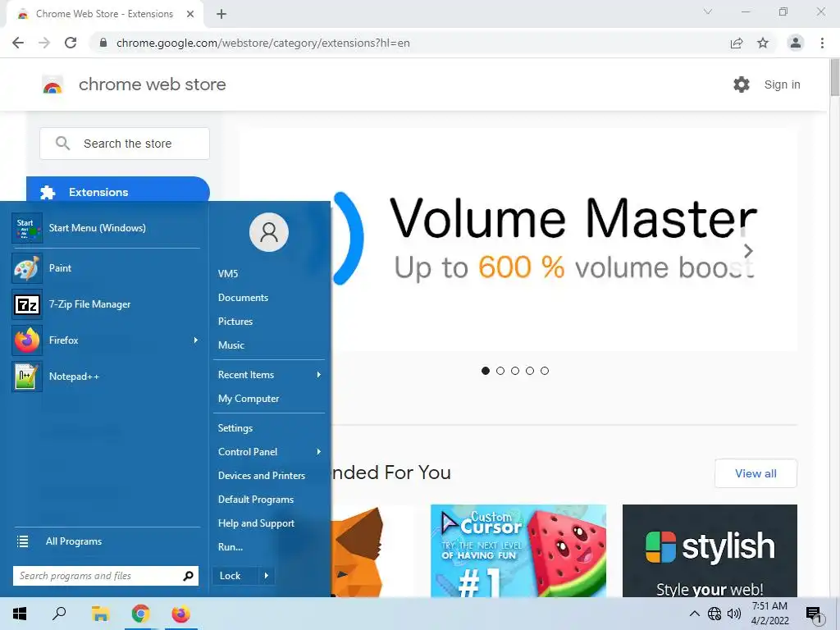
Task: Bookmark this page with the star icon
Action: coord(763,43)
